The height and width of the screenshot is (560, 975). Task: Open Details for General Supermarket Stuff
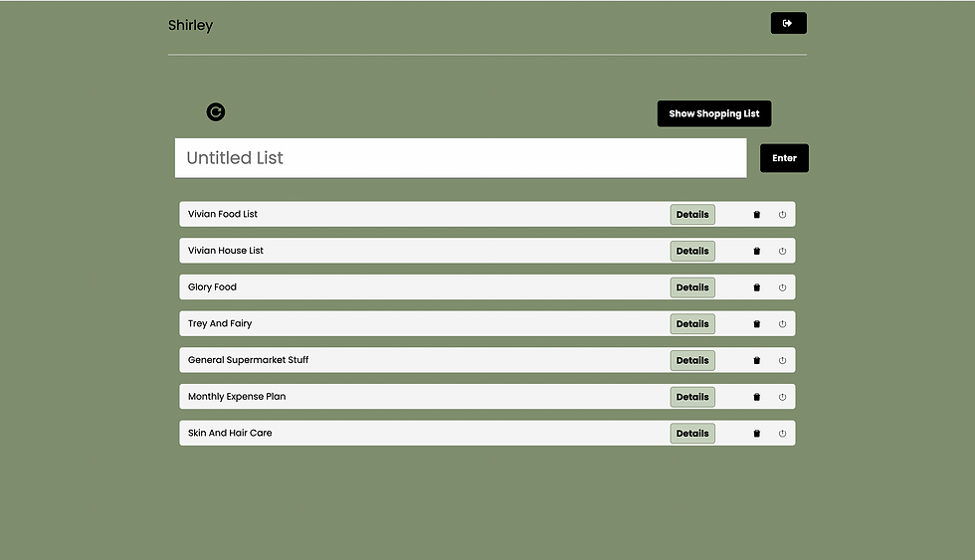692,360
